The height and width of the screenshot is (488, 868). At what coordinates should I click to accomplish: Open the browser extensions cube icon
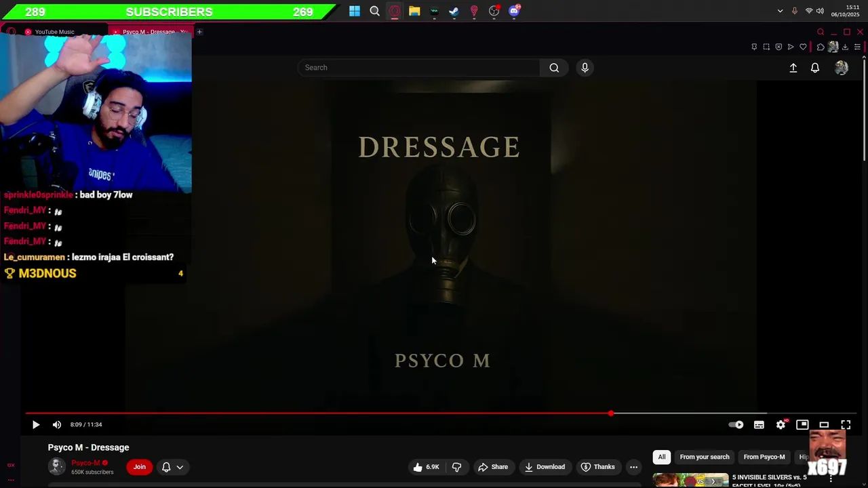click(x=821, y=47)
